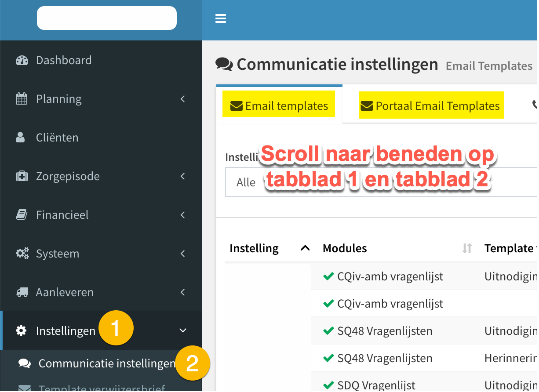Click the Financieel book icon
This screenshot has width=539, height=392.
tap(22, 215)
